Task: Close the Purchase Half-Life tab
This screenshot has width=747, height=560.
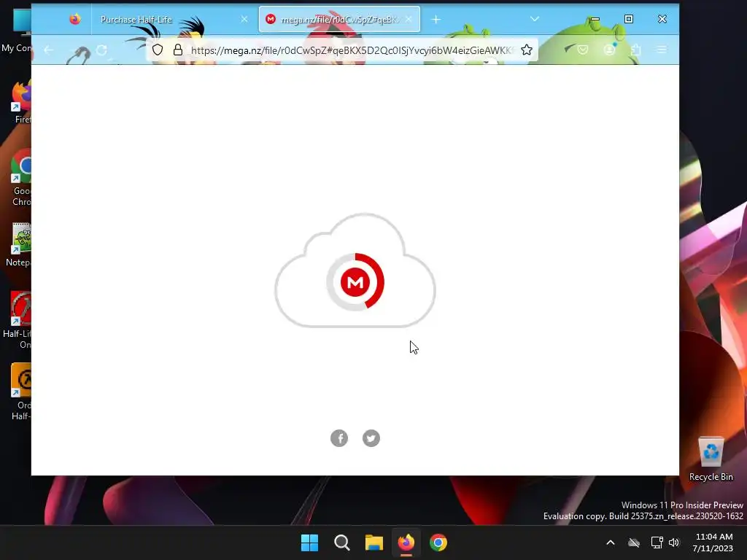Action: tap(244, 20)
